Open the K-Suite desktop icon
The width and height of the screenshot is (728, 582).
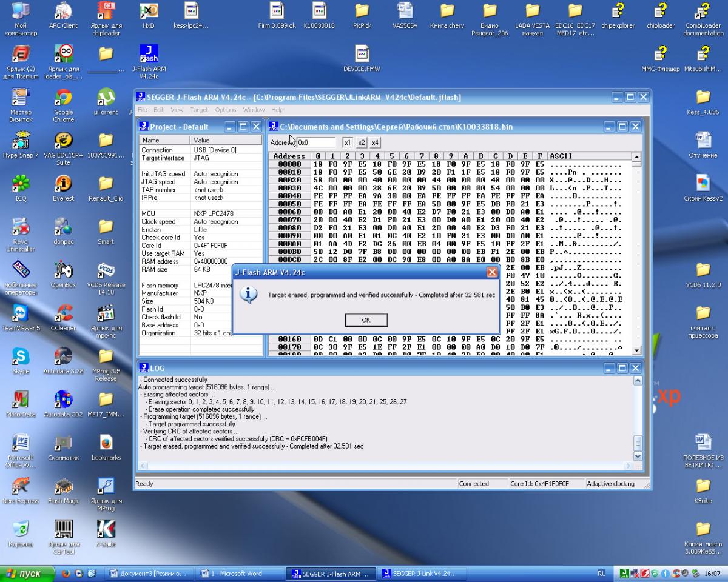(106, 529)
